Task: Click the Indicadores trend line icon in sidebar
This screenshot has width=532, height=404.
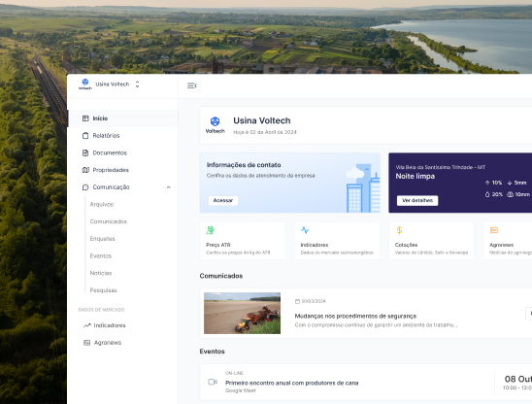Action: point(86,325)
